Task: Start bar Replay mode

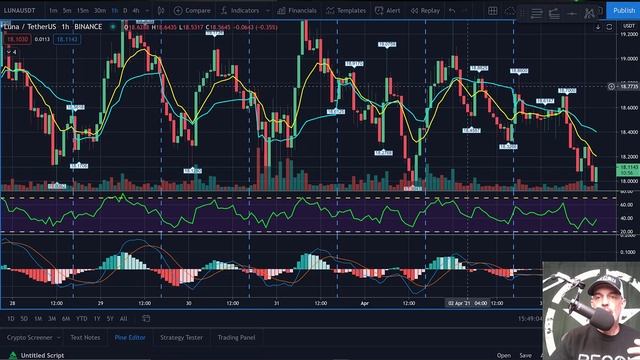Action: (425, 11)
